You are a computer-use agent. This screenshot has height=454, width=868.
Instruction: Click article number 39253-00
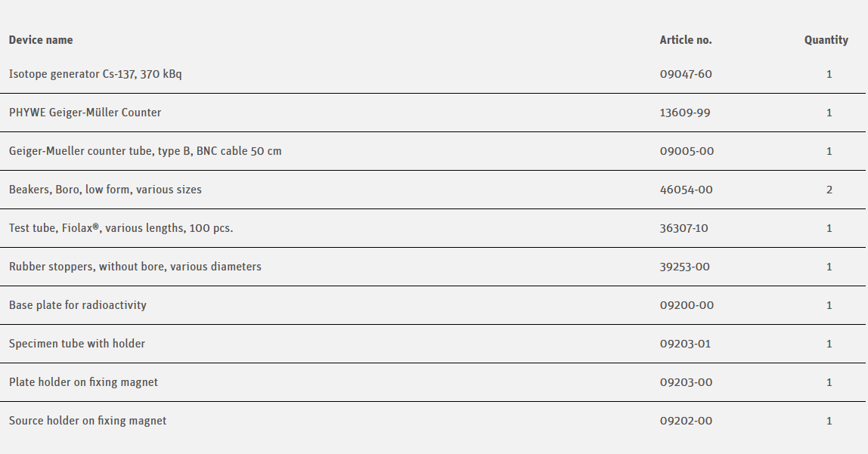point(685,267)
